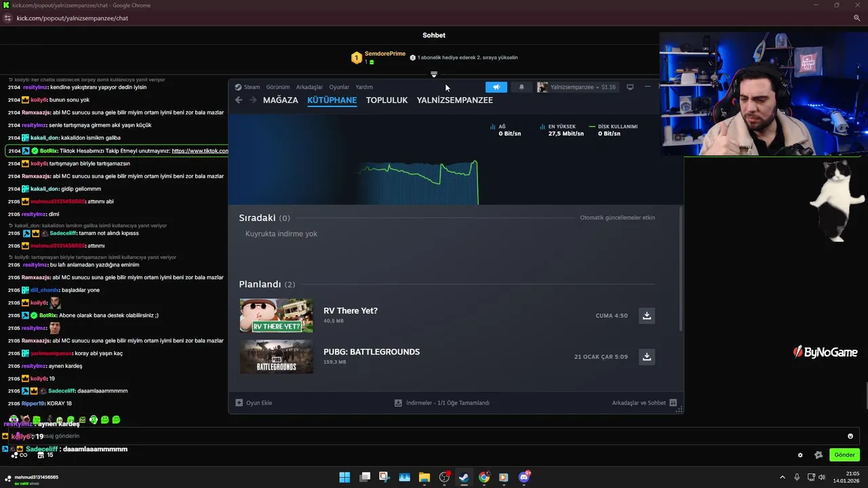
Task: Open the PUBG BATTLEGROUNDS thumbnail
Action: pos(277,357)
